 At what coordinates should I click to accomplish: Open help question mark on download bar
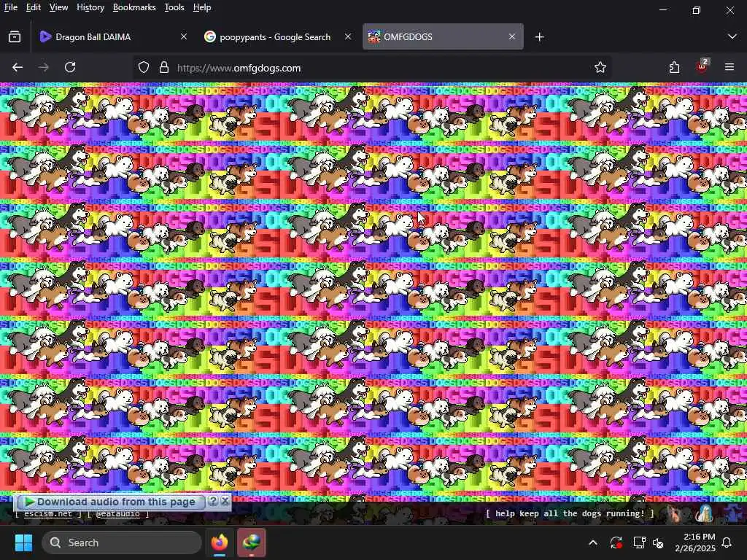(x=214, y=502)
